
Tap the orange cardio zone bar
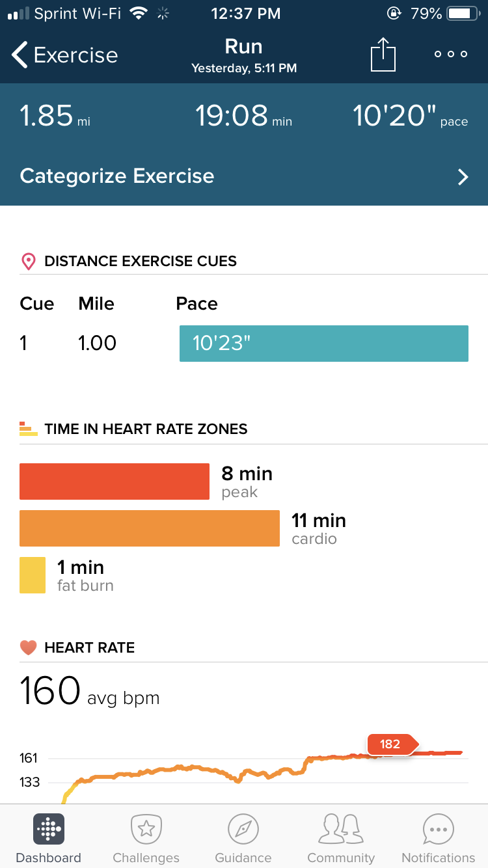(x=150, y=528)
